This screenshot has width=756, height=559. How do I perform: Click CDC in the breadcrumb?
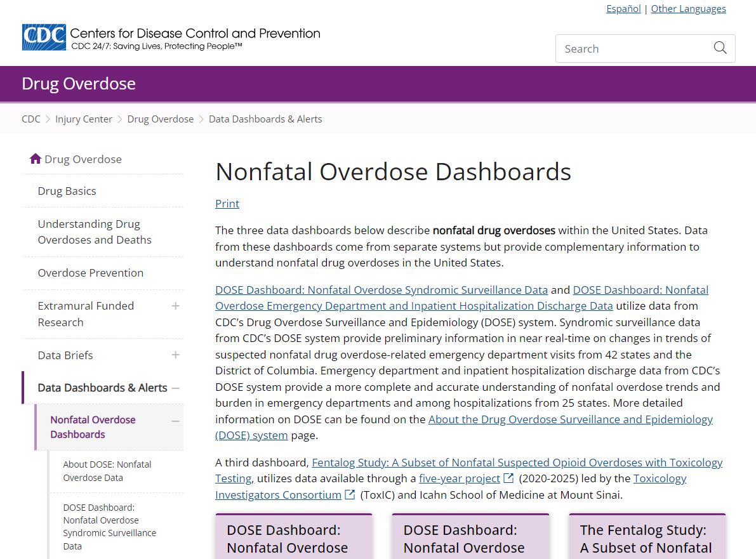31,119
